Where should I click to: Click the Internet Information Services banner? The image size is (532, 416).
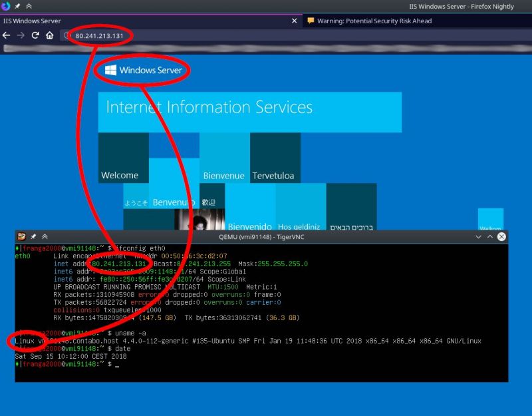[250, 112]
